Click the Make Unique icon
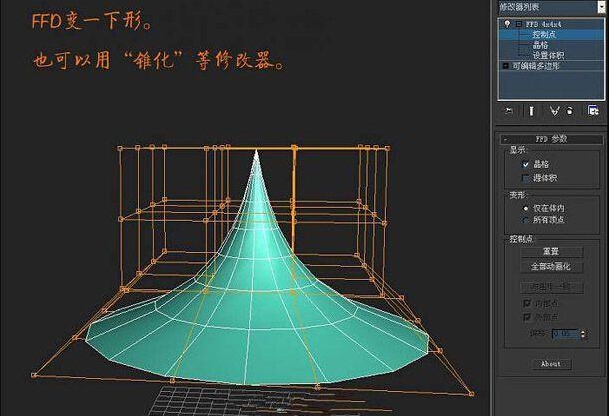 tap(554, 111)
